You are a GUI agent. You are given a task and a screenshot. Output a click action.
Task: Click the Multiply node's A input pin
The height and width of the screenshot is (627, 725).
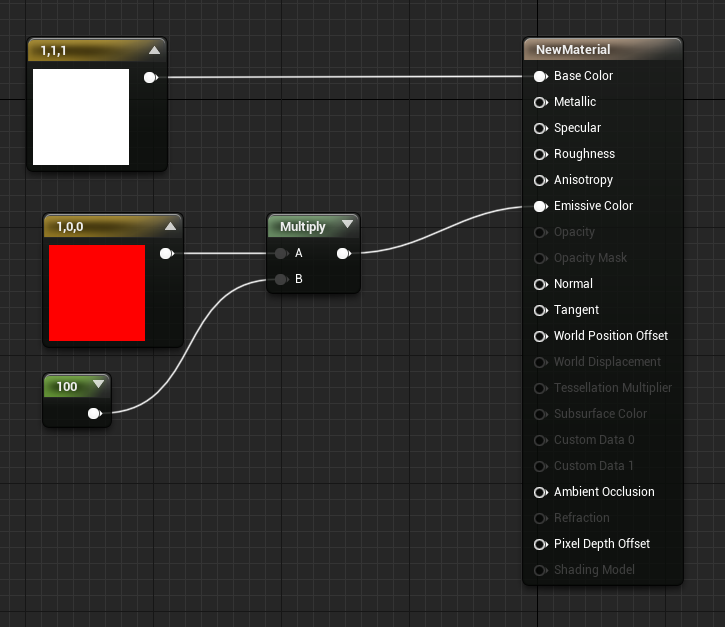coord(281,253)
